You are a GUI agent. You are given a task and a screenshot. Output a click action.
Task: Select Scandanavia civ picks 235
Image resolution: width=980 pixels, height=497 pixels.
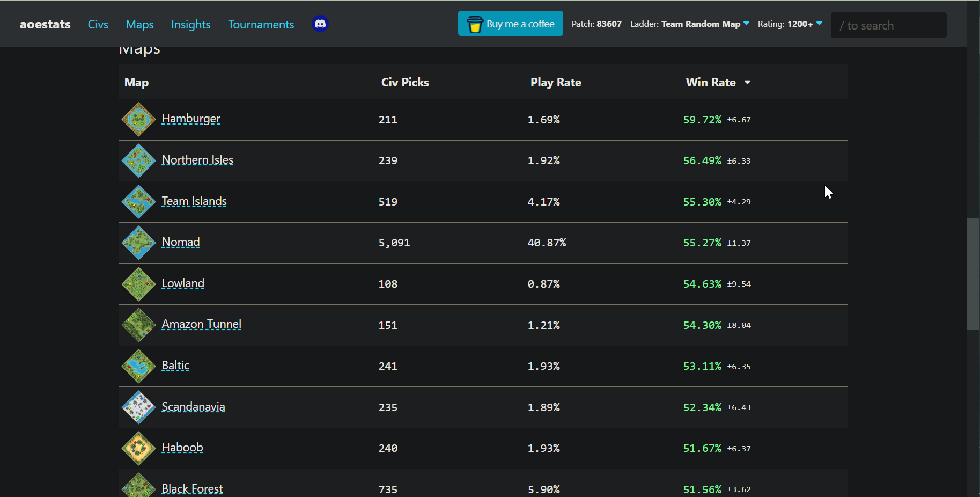click(388, 407)
